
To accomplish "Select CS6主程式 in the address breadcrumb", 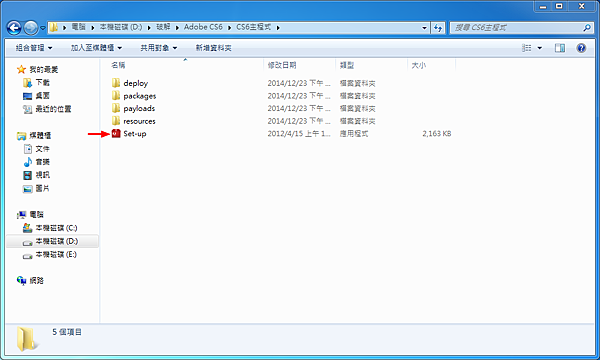I will (253, 27).
